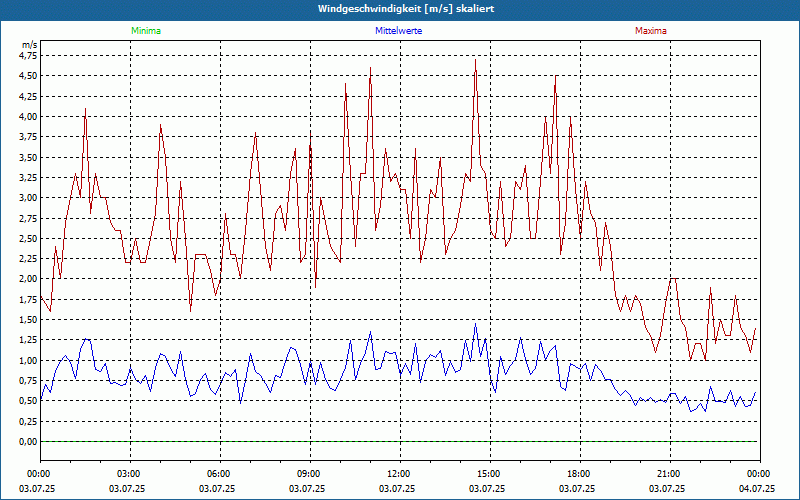Select the 06:00 time axis label

click(219, 474)
